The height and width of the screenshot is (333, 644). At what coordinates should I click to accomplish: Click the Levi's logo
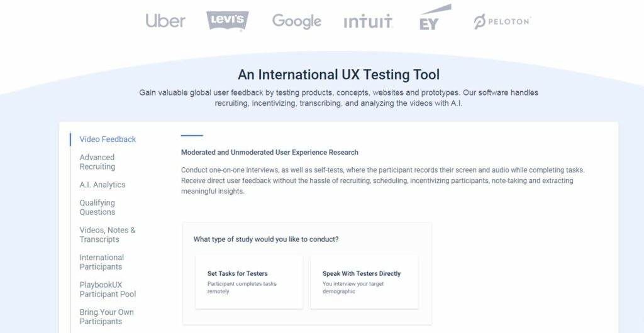point(227,21)
